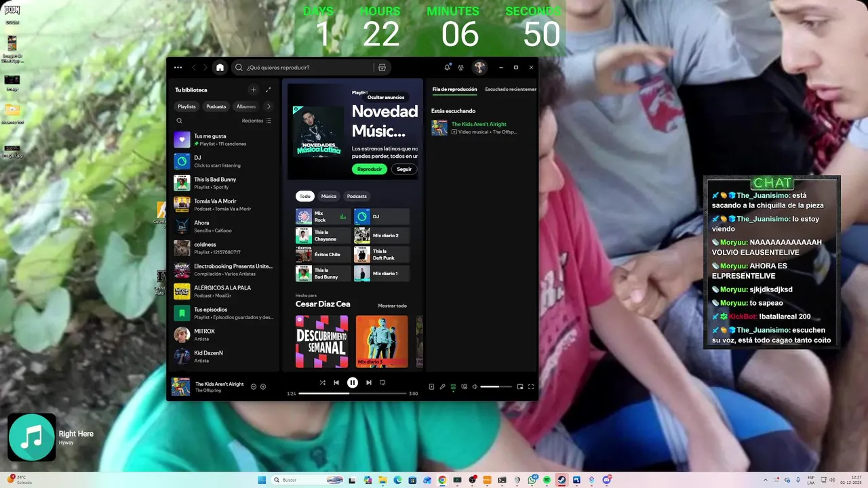Go back with the left arrow
The width and height of the screenshot is (868, 488).
tap(194, 67)
